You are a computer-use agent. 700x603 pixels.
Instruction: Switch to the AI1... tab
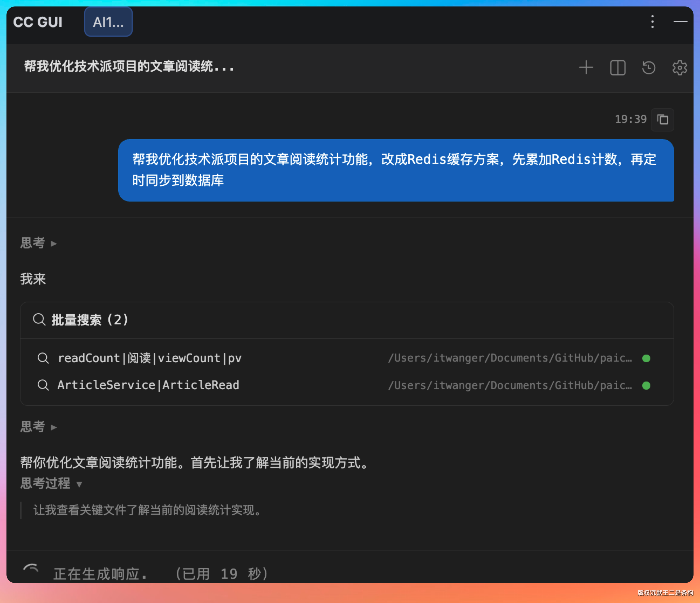click(x=108, y=22)
